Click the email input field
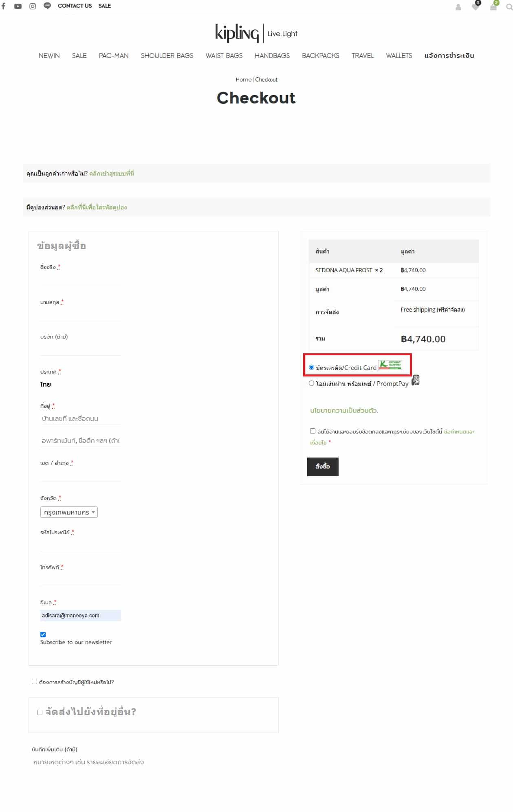The width and height of the screenshot is (513, 812). [80, 615]
